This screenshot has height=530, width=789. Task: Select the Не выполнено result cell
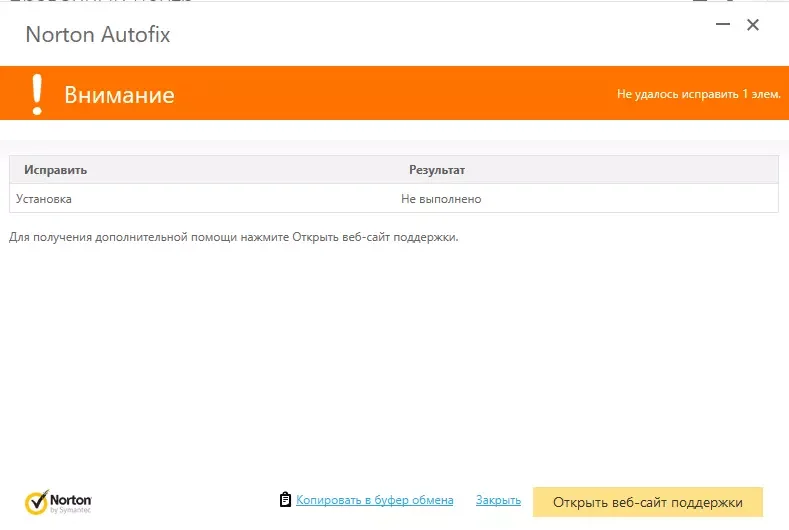[x=441, y=199]
